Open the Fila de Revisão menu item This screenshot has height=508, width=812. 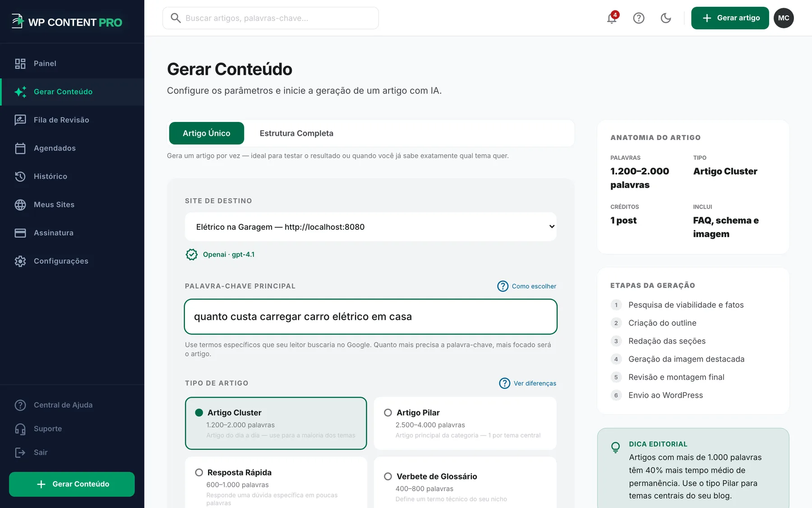click(72, 120)
